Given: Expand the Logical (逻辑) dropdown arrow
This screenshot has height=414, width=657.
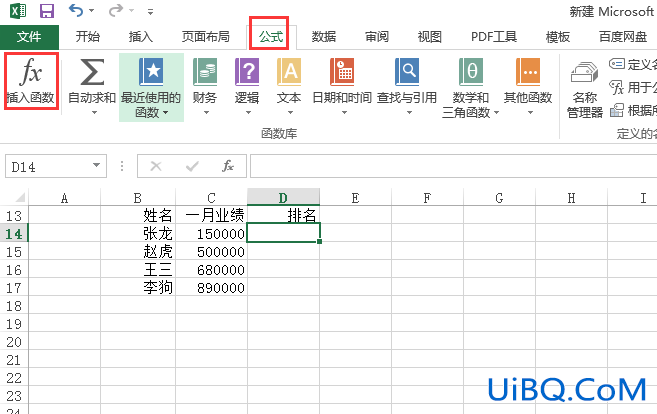Looking at the screenshot, I should 248,112.
